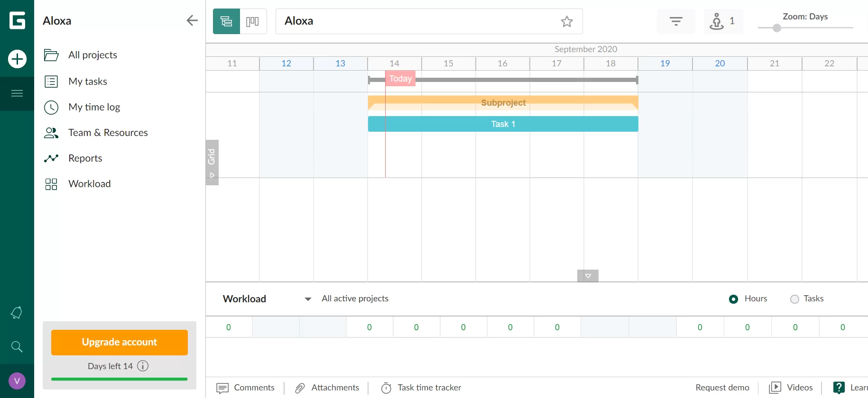
Task: Collapse workload panel with down arrow handle
Action: click(x=588, y=276)
